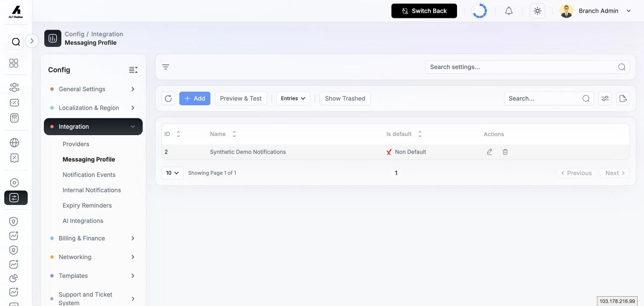
Task: Click the Add button
Action: pyautogui.click(x=195, y=98)
